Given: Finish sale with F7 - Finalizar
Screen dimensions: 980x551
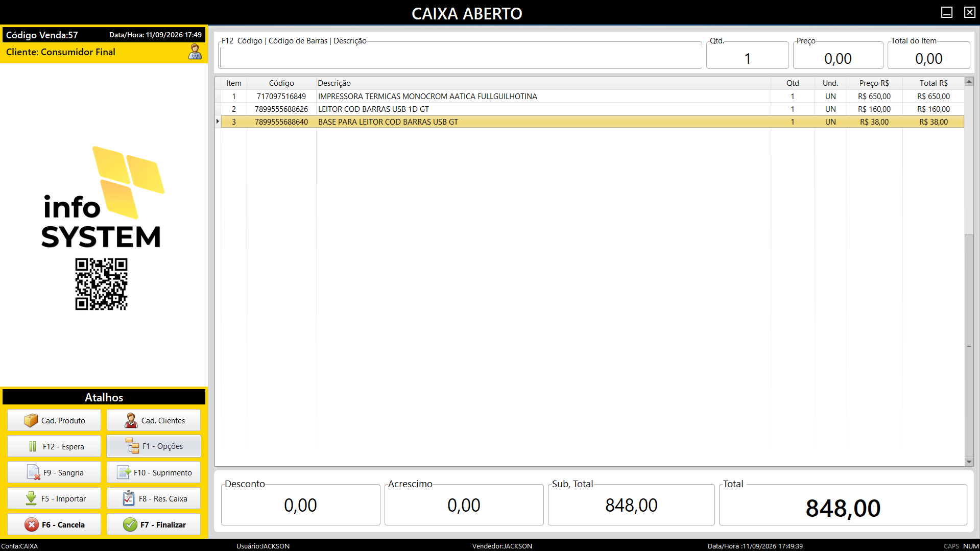Looking at the screenshot, I should click(154, 524).
